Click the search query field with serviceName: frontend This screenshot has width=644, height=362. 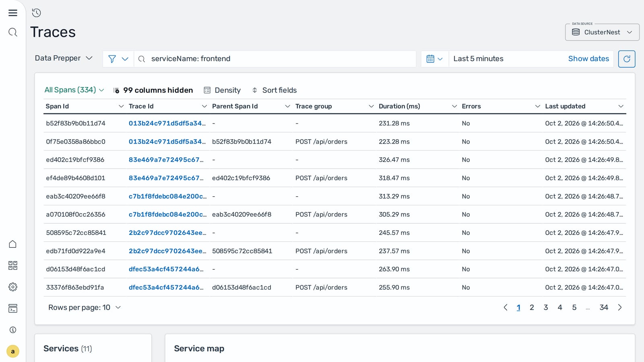coord(275,59)
